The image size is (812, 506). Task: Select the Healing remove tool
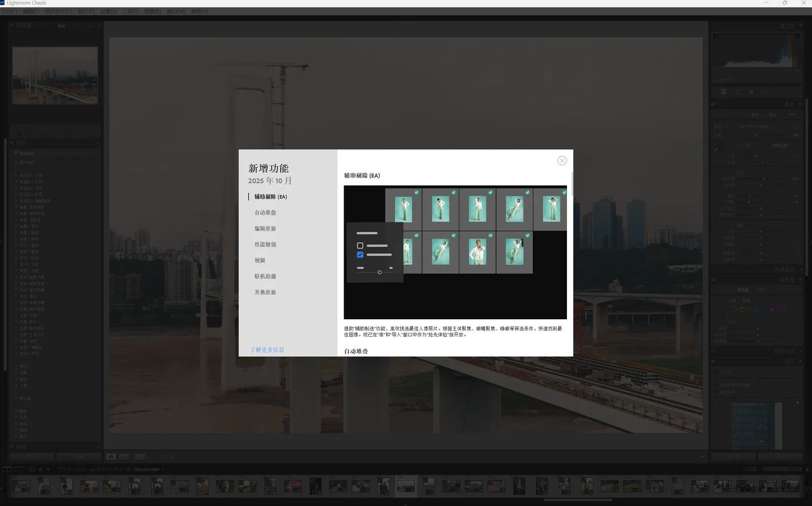tap(751, 91)
